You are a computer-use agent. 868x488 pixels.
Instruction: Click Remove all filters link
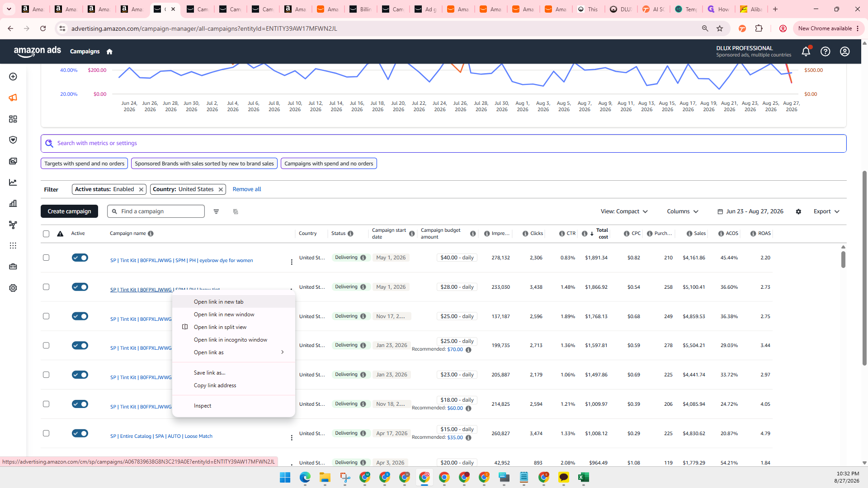pyautogui.click(x=247, y=189)
